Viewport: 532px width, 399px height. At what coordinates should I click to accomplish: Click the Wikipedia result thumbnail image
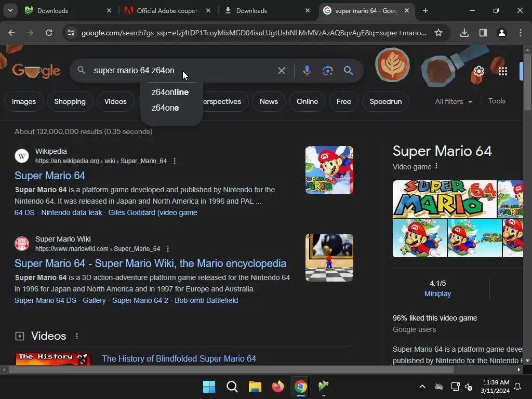[329, 170]
